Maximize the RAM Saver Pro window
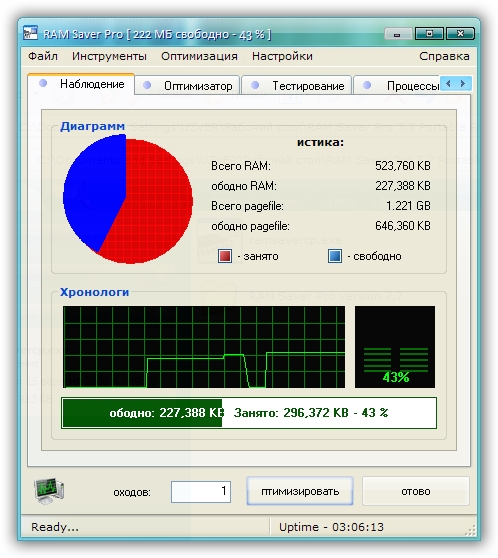This screenshot has height=558, width=498. tap(429, 33)
